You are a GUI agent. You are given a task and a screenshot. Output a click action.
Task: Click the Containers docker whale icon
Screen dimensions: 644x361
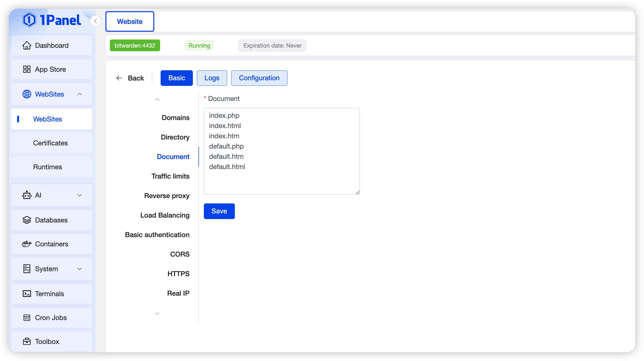pyautogui.click(x=27, y=244)
